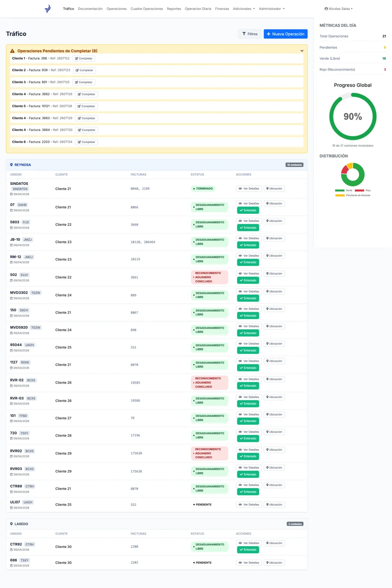Click the Distribución donut chart
Viewport: 392px width, 588px height.
tap(353, 175)
